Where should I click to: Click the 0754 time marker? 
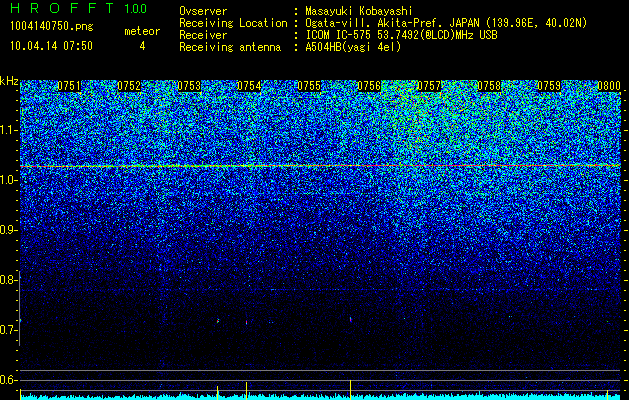click(249, 86)
